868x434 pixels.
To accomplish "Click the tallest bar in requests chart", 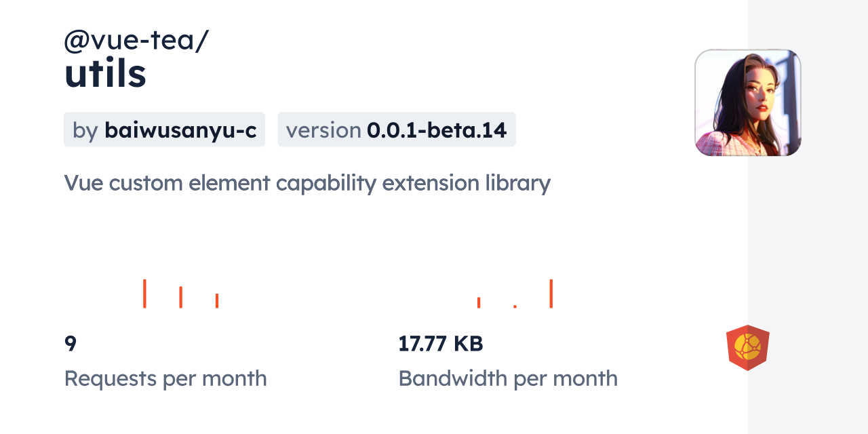I will pyautogui.click(x=144, y=294).
